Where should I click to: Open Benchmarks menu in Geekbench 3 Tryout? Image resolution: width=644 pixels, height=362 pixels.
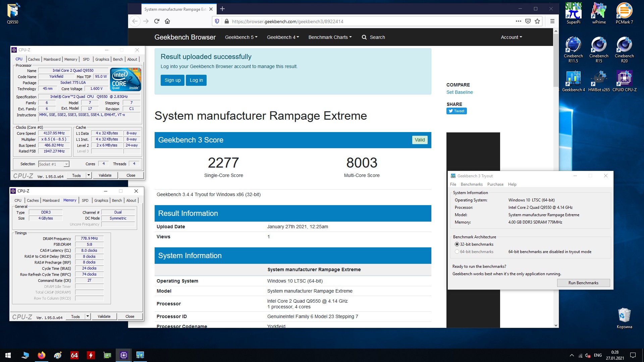(472, 184)
